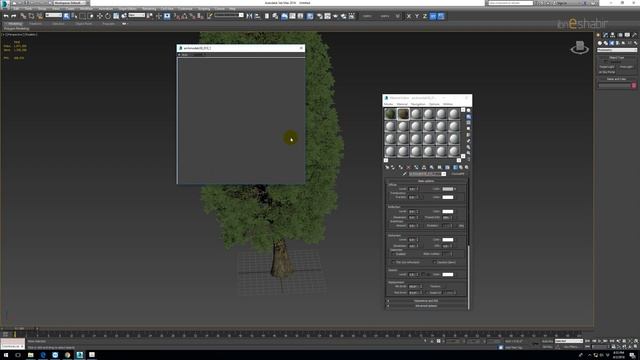Expand the Advanced options rollout

click(426, 306)
